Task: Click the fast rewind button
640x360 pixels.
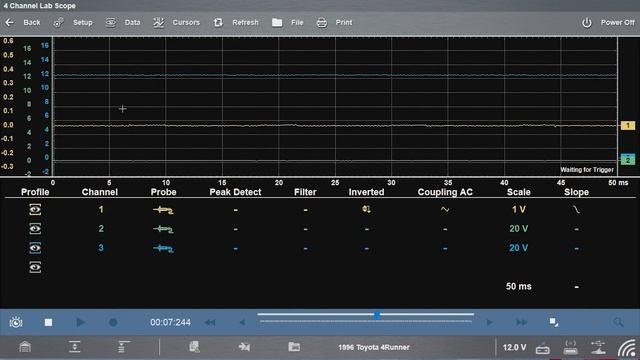Action: point(210,322)
